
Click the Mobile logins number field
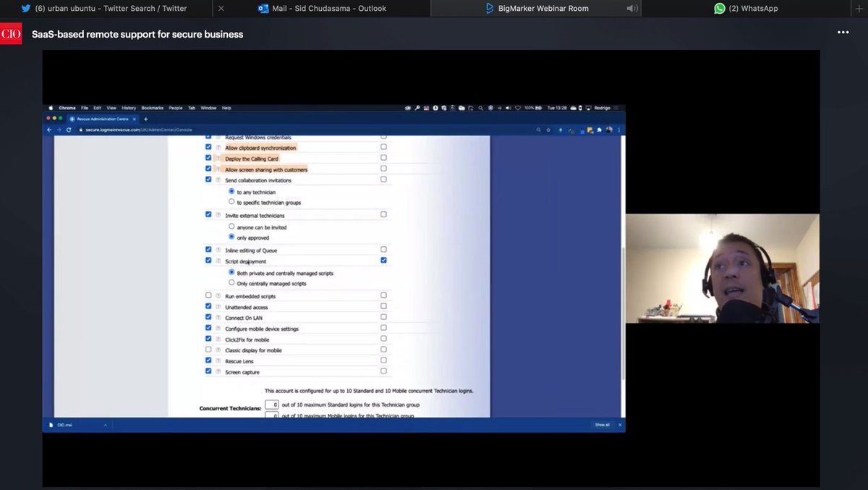point(271,415)
